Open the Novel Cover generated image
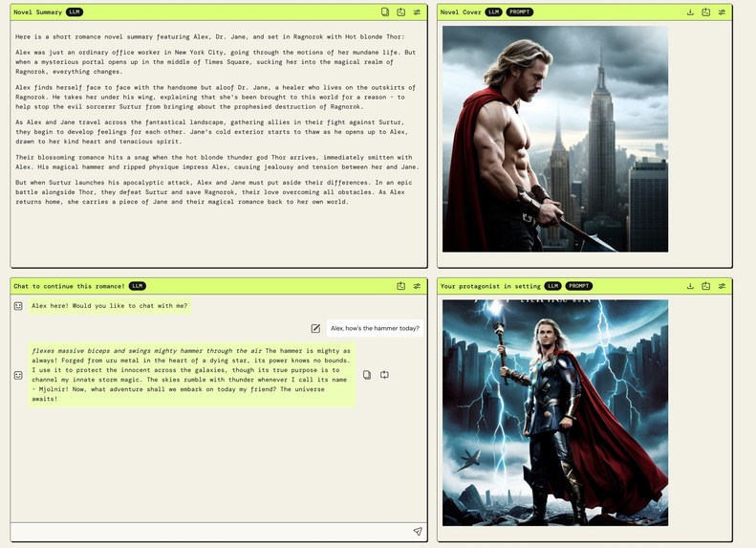756x548 pixels. click(x=555, y=139)
